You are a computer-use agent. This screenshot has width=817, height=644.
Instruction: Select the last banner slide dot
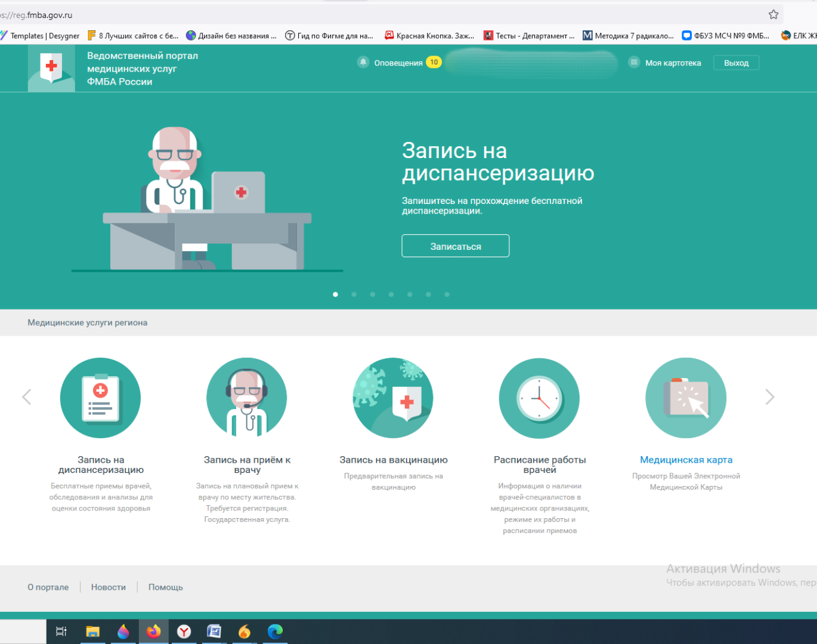447,294
